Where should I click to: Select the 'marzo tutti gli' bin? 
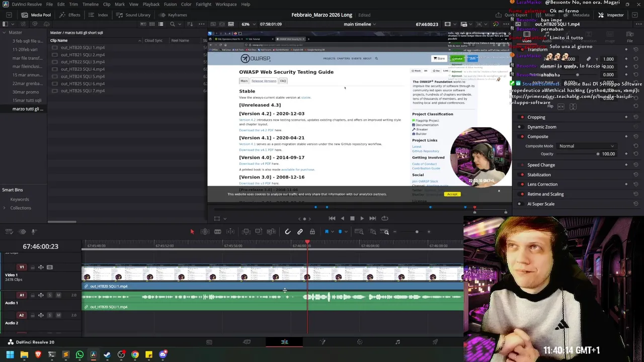[28, 109]
